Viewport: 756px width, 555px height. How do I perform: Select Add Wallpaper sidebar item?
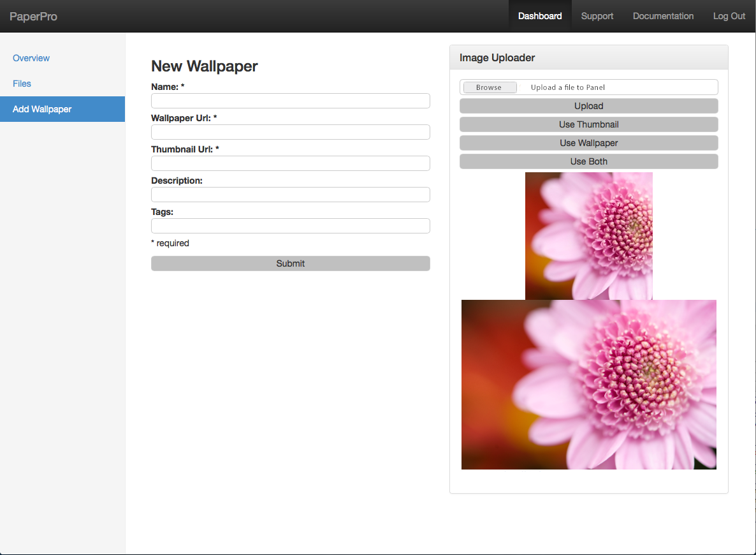tap(42, 109)
